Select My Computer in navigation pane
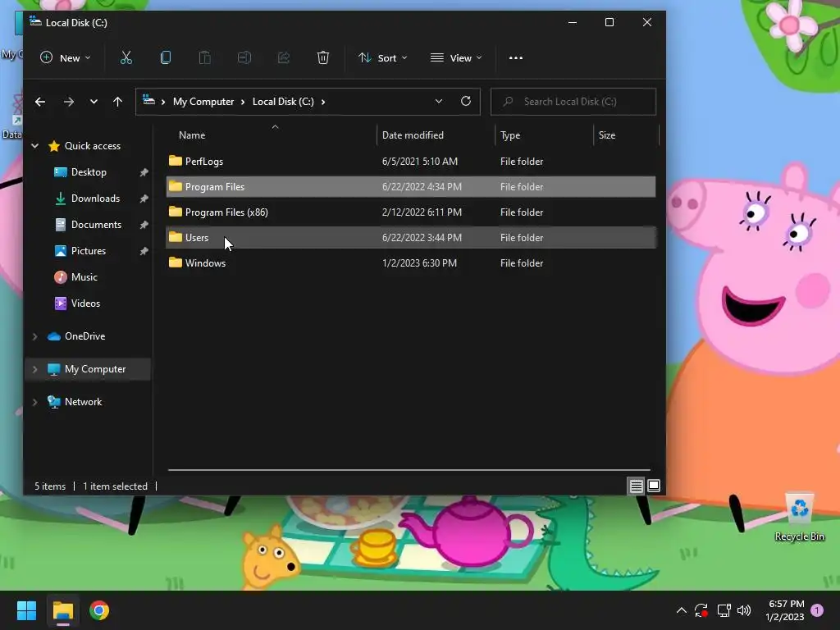Viewport: 840px width, 630px height. pos(95,369)
